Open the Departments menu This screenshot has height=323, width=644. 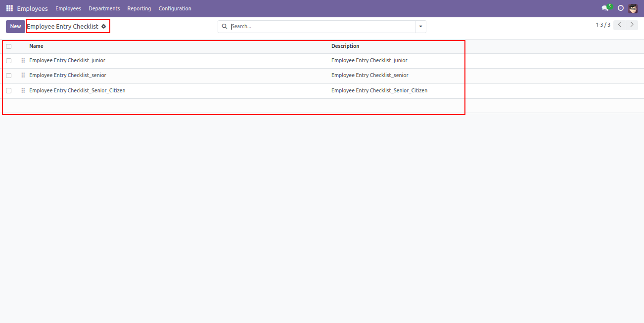click(104, 8)
